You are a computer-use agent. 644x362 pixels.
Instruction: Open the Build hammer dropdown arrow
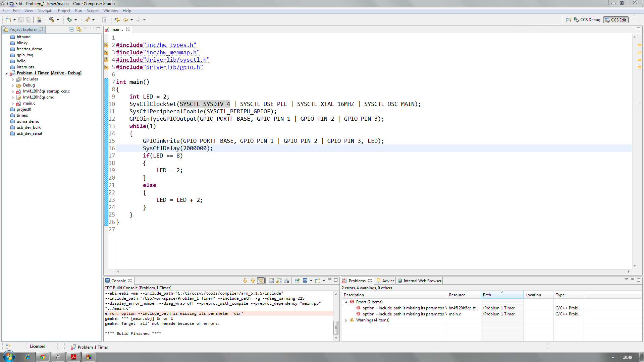pos(58,20)
